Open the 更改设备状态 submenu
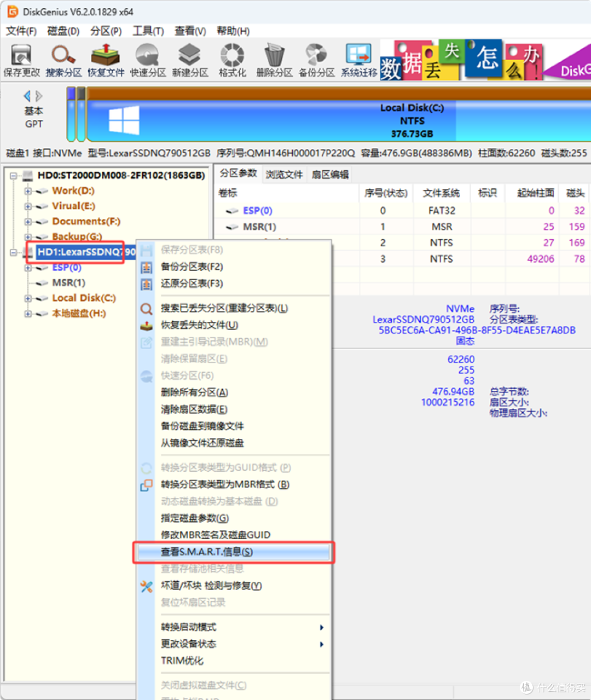The height and width of the screenshot is (700, 591). 234,644
